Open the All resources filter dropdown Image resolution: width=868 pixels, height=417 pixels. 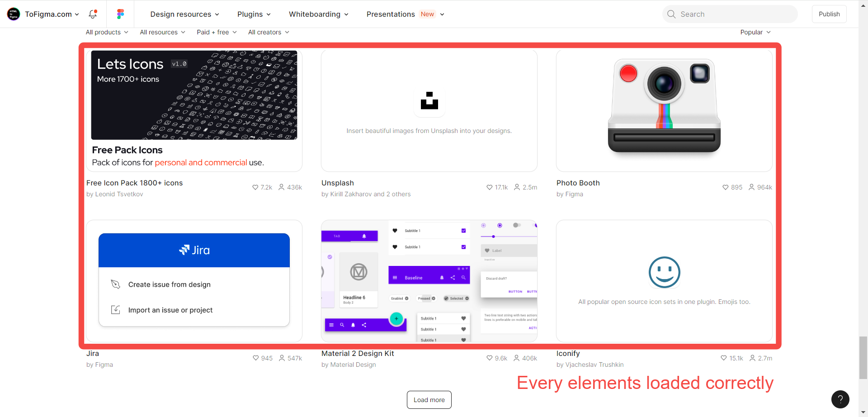[162, 32]
